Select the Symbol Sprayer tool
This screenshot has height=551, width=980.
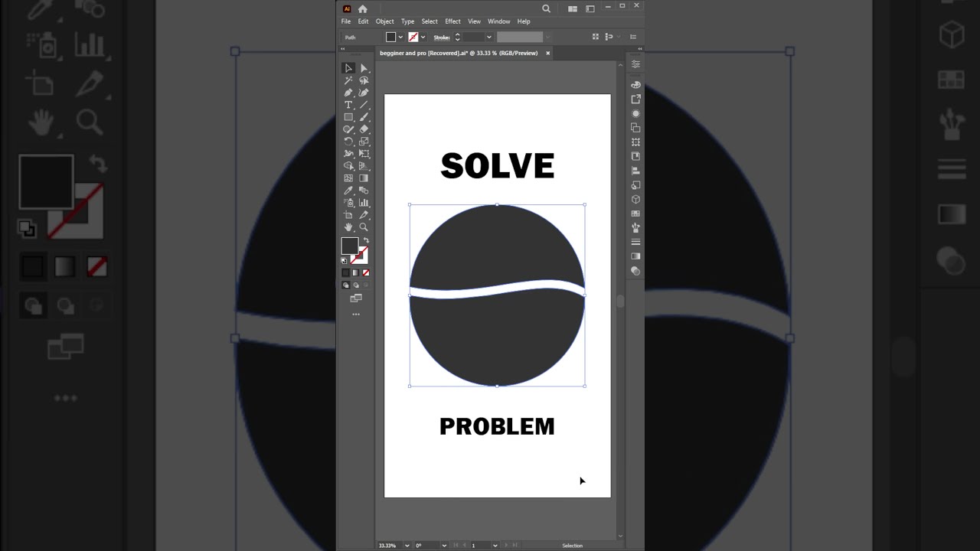click(348, 203)
